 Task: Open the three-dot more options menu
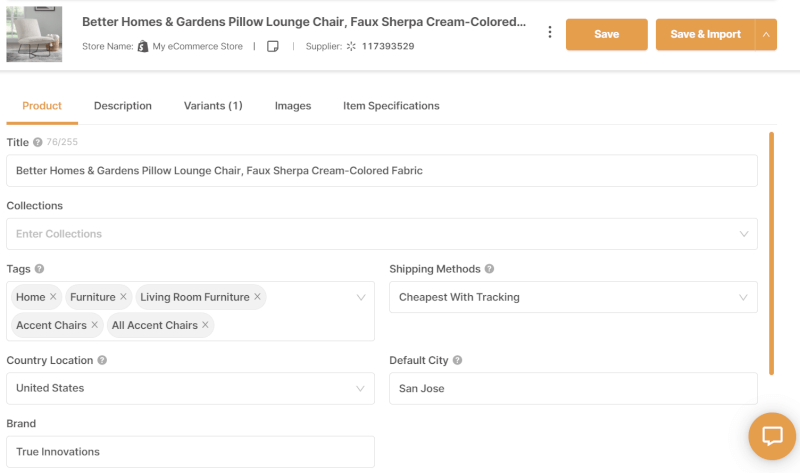[549, 32]
